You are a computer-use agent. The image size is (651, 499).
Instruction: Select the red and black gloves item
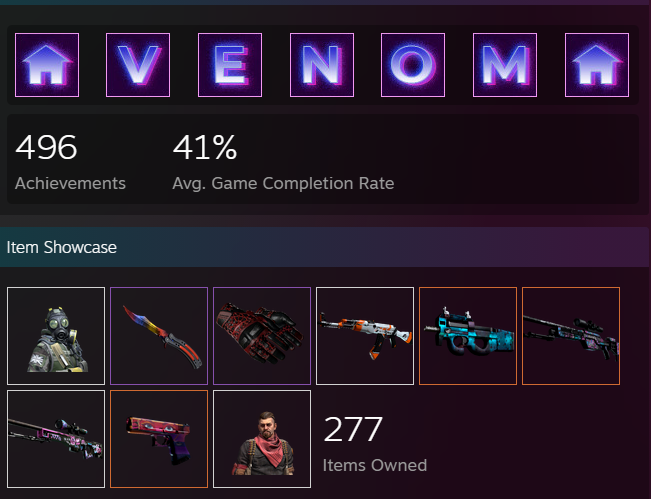click(x=262, y=336)
